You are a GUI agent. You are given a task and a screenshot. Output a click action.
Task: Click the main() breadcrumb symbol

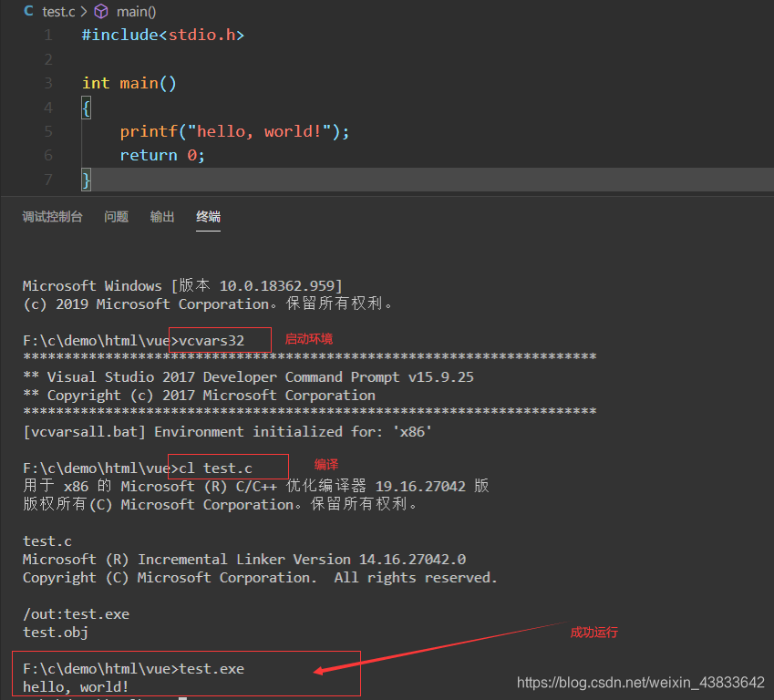pos(136,11)
